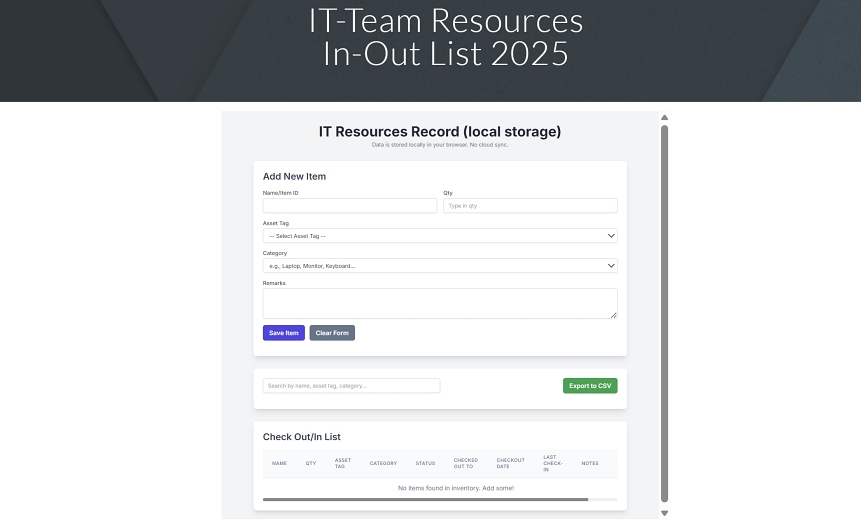Click the table's horizontal scrollbar
Image resolution: width=861 pixels, height=528 pixels.
point(425,499)
